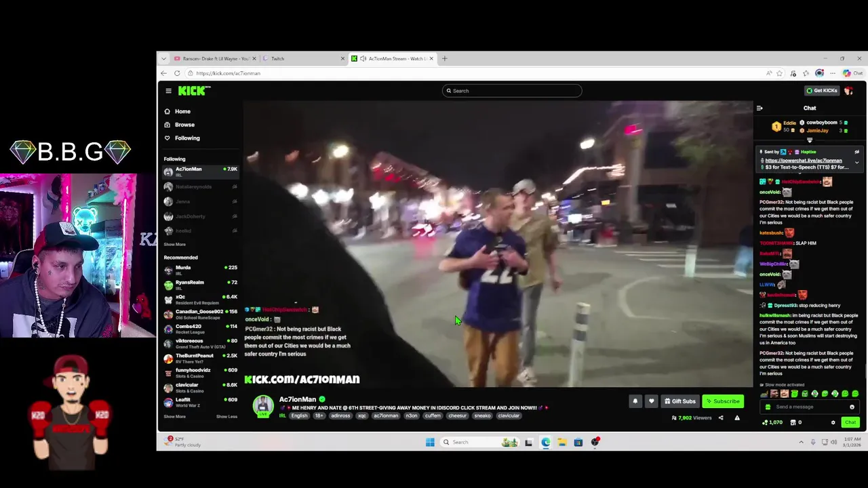Viewport: 868px width, 488px height.
Task: Click the Ac7ionMan channel name
Action: coord(297,399)
